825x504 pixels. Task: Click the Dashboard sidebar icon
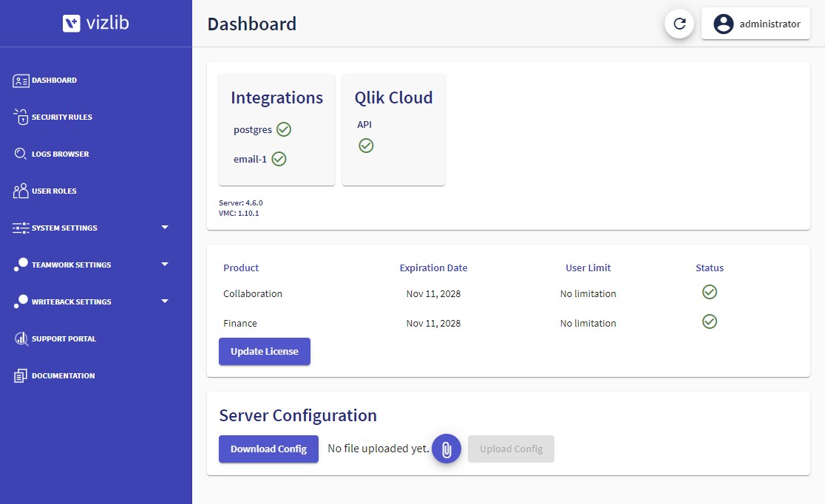coord(21,81)
